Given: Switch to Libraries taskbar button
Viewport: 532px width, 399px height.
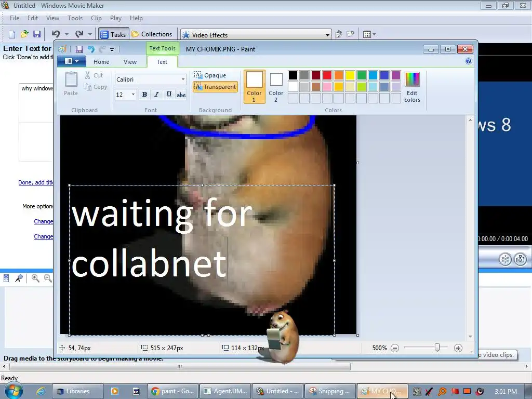Looking at the screenshot, I should pos(78,391).
